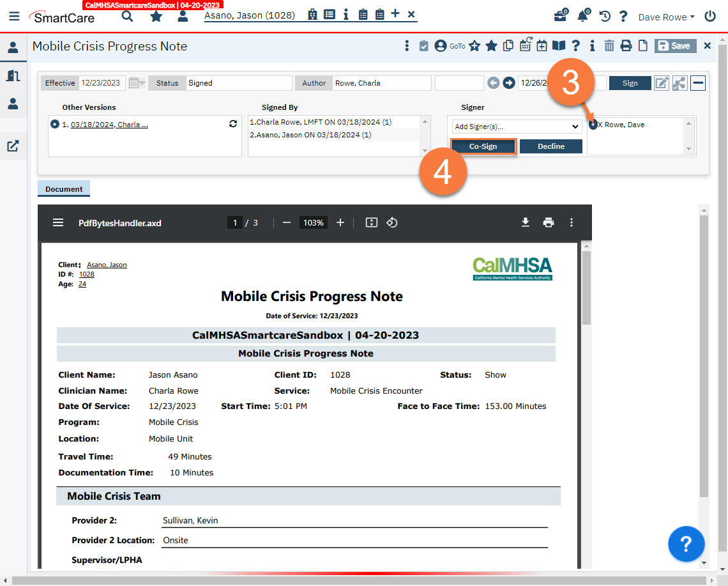Screen dimensions: 728x586
Task: Open the notifications bell icon
Action: [582, 17]
